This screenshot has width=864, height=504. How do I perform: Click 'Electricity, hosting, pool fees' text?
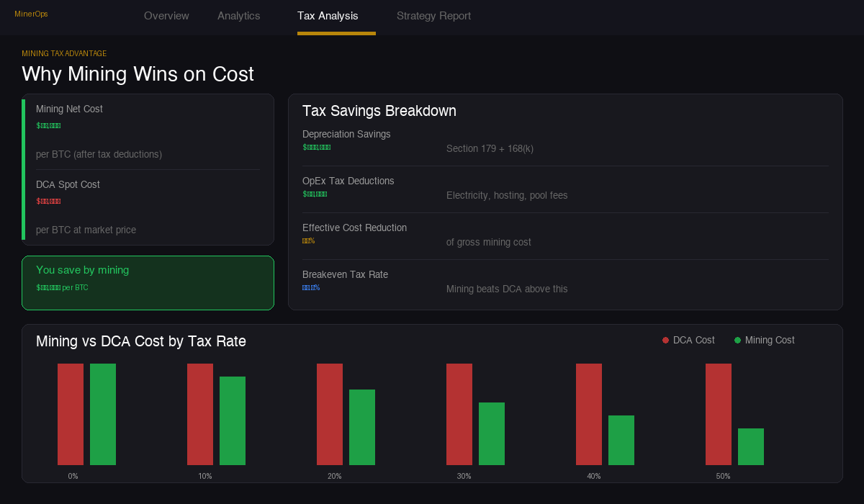pyautogui.click(x=507, y=195)
